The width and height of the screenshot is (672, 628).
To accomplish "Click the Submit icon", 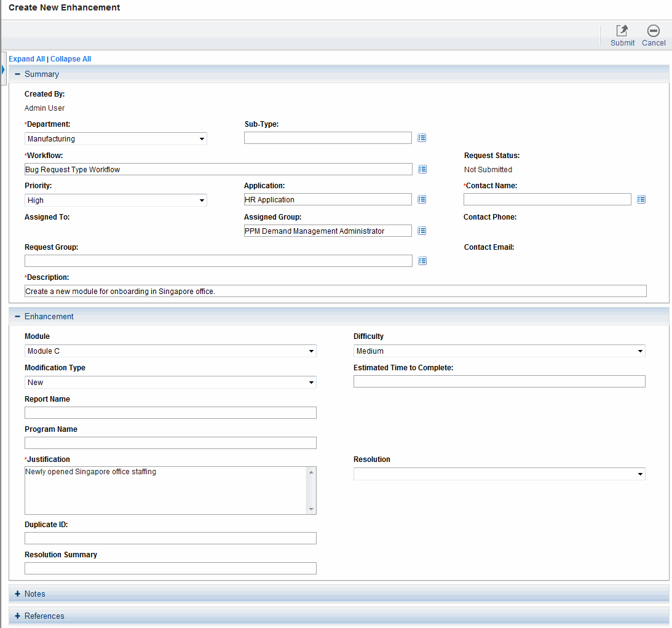I will point(622,31).
